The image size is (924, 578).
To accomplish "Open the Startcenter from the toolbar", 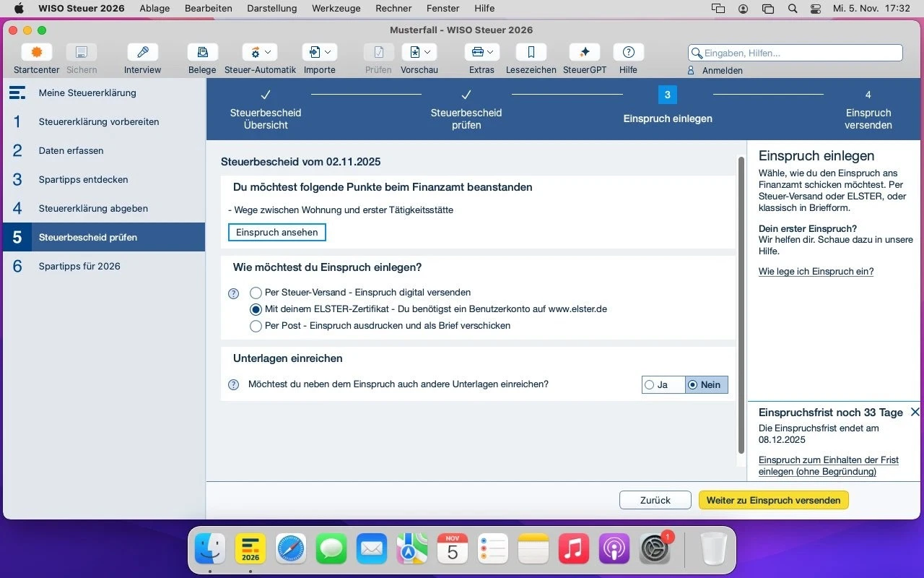I will tap(36, 53).
